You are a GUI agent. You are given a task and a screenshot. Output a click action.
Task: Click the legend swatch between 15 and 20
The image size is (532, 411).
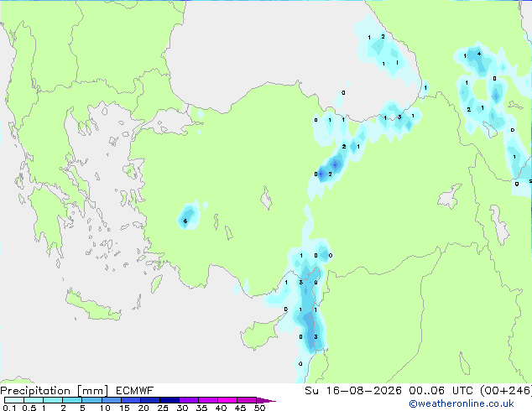130,400
